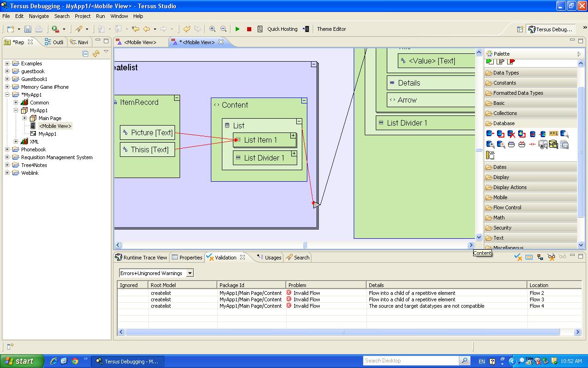This screenshot has height=368, width=588.
Task: Expand the Phonebook project tree node
Action: coord(7,149)
